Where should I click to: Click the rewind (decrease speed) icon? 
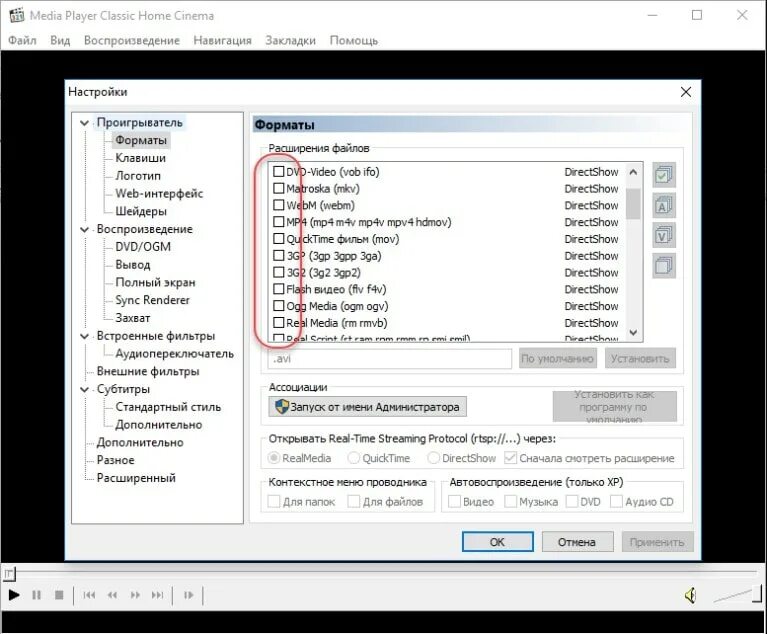click(113, 595)
